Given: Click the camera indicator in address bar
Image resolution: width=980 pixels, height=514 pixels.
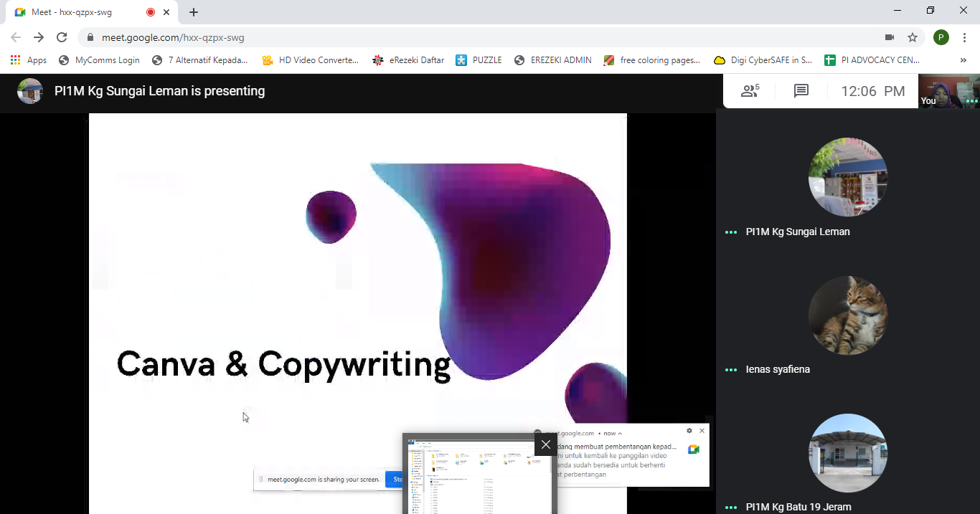Looking at the screenshot, I should point(890,37).
